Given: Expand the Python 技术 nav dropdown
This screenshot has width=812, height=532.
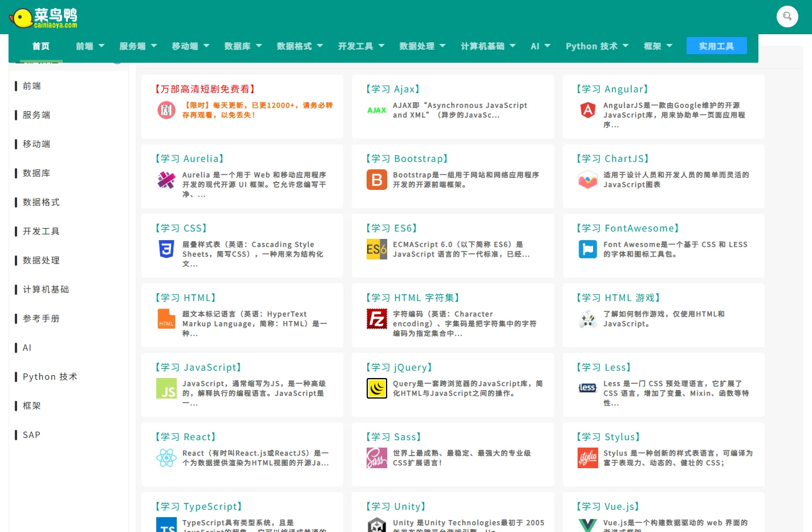Looking at the screenshot, I should tap(597, 46).
